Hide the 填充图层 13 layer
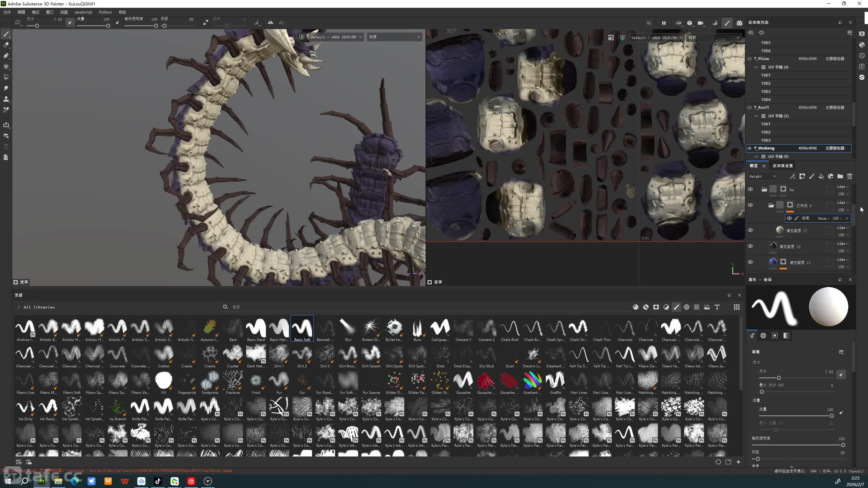868x488 pixels. (x=750, y=246)
